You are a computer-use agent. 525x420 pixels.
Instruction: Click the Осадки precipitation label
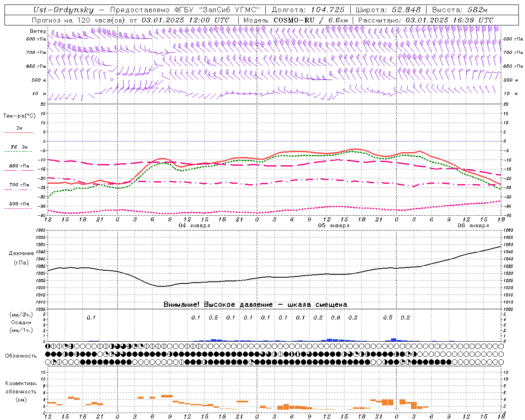click(21, 322)
